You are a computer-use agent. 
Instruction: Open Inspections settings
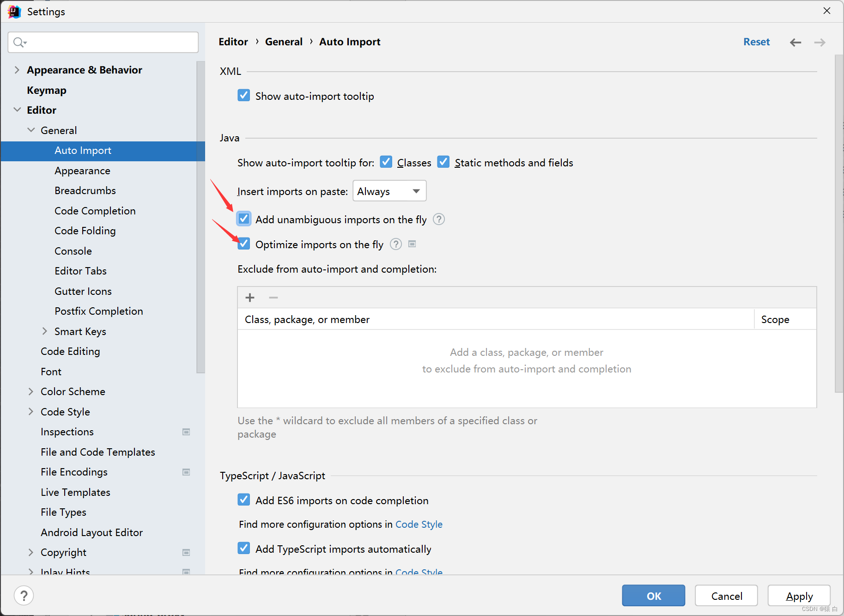tap(67, 432)
